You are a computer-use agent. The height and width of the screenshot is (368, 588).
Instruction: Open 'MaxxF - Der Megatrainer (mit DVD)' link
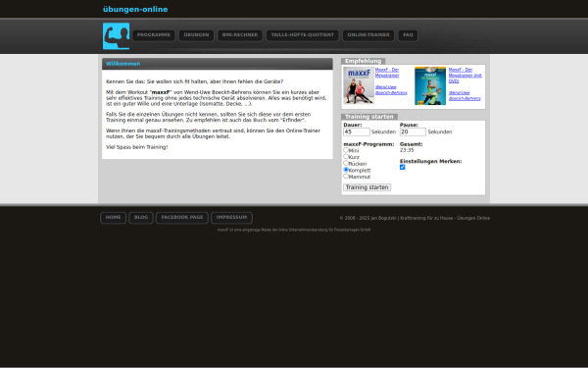(x=465, y=76)
